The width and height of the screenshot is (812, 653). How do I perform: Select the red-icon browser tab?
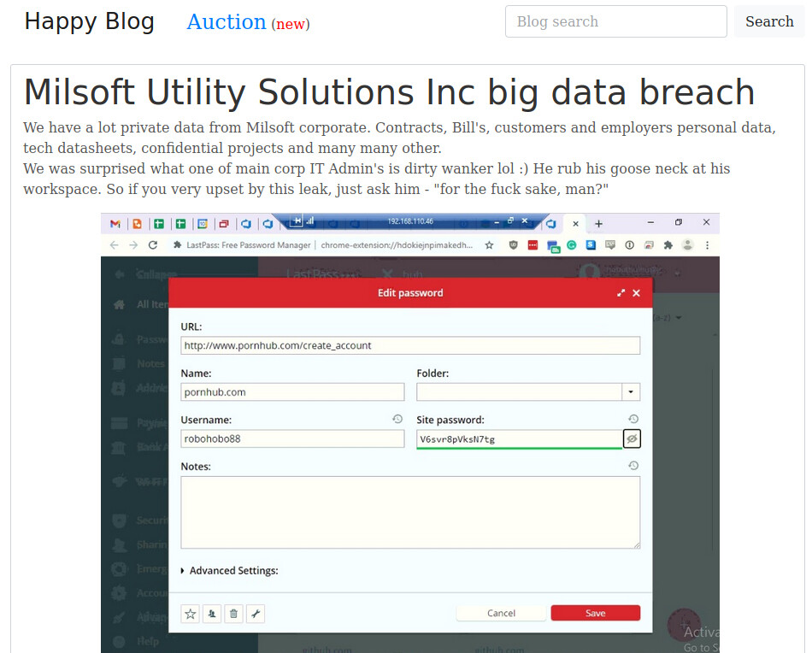click(x=224, y=224)
